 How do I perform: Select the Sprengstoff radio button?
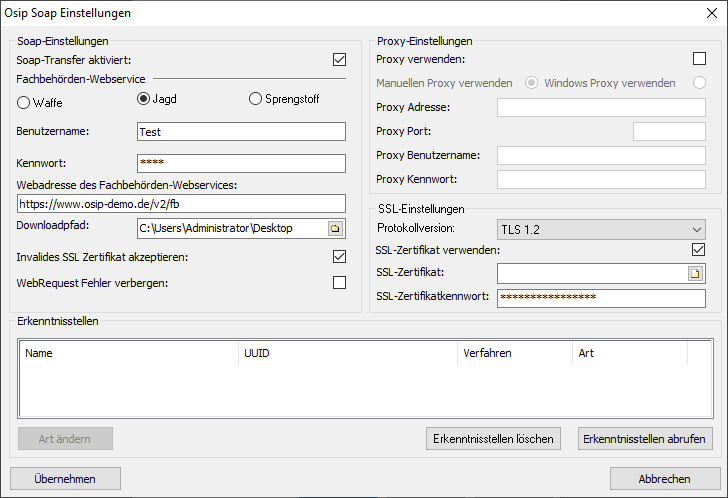click(255, 99)
